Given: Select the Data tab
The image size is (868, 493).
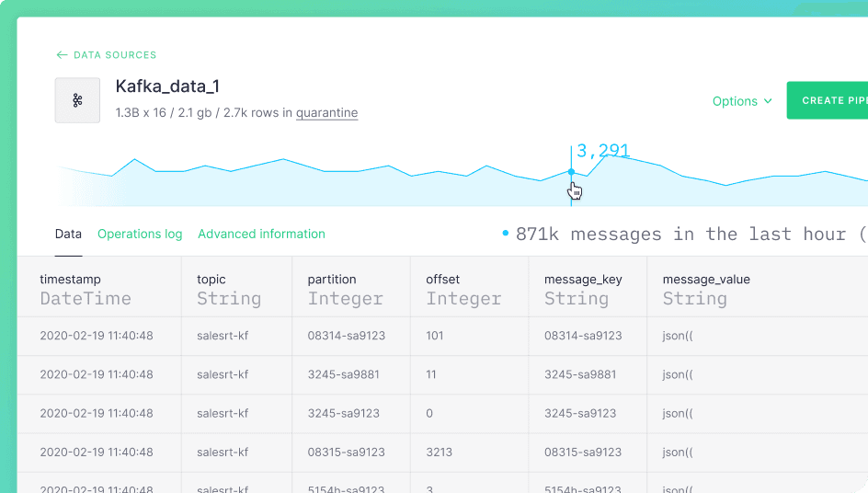Looking at the screenshot, I should (x=68, y=234).
